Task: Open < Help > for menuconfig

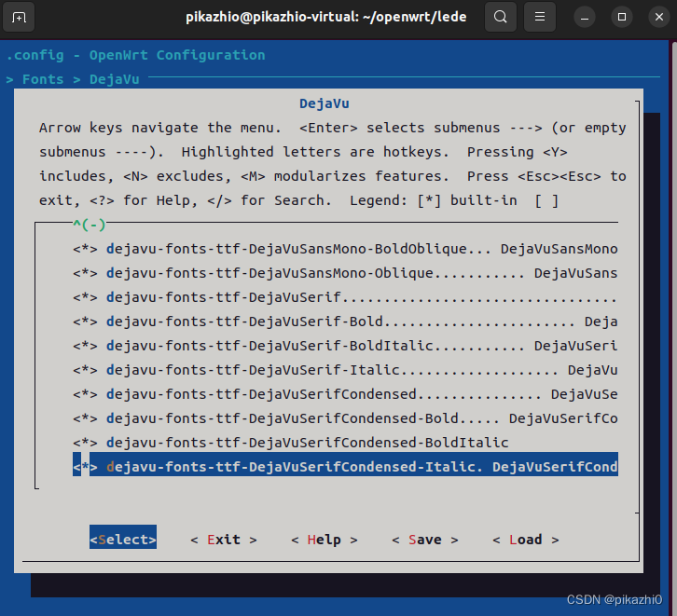Action: (x=325, y=540)
